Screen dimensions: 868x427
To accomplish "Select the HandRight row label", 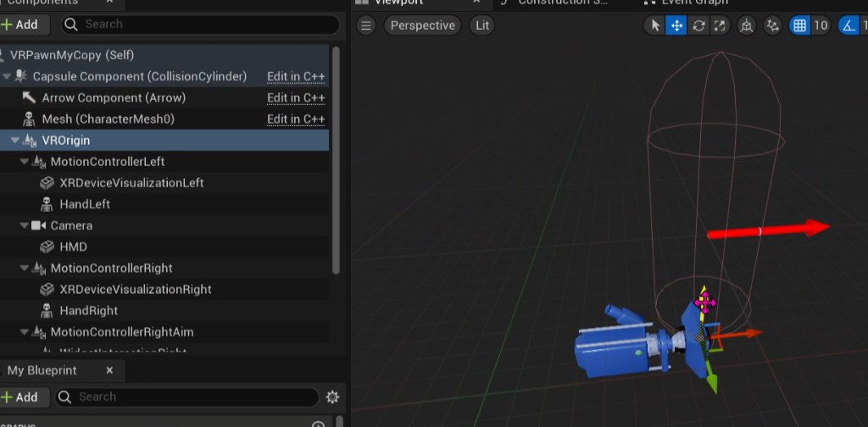I will tap(88, 311).
